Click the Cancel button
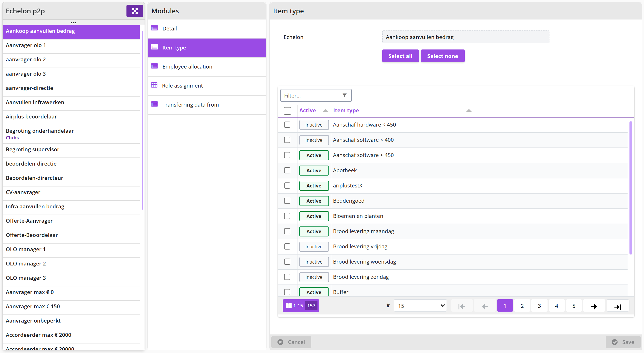644x353 pixels. 291,342
